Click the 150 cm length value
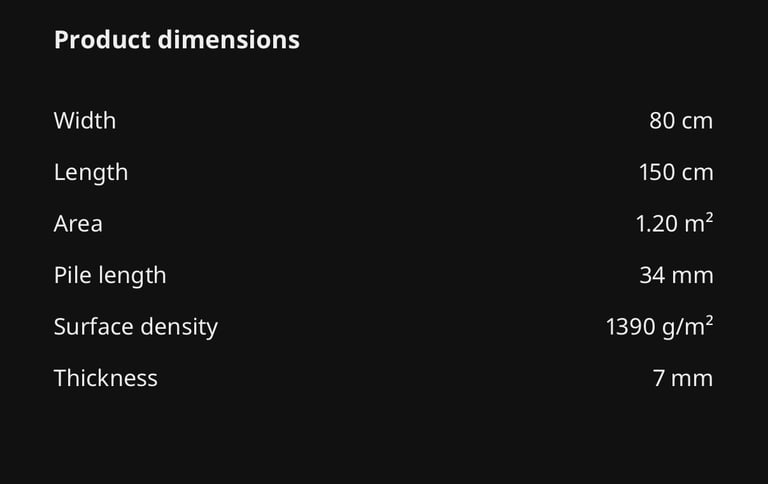This screenshot has height=484, width=768. click(676, 172)
